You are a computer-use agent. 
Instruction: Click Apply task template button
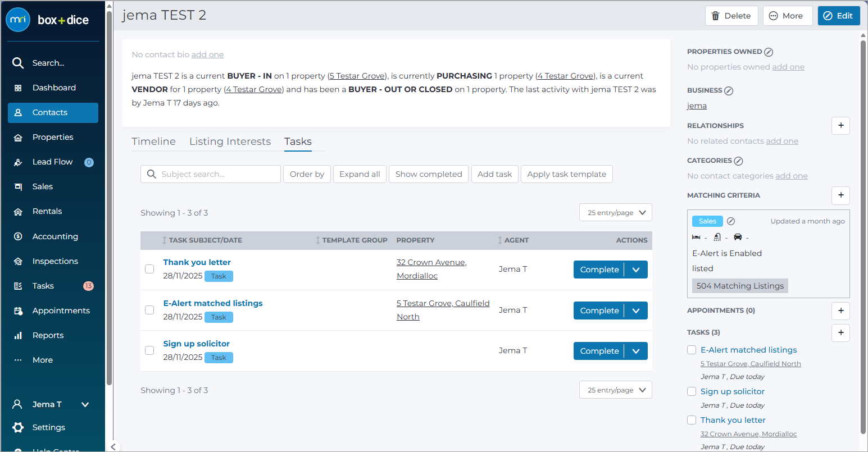click(567, 174)
